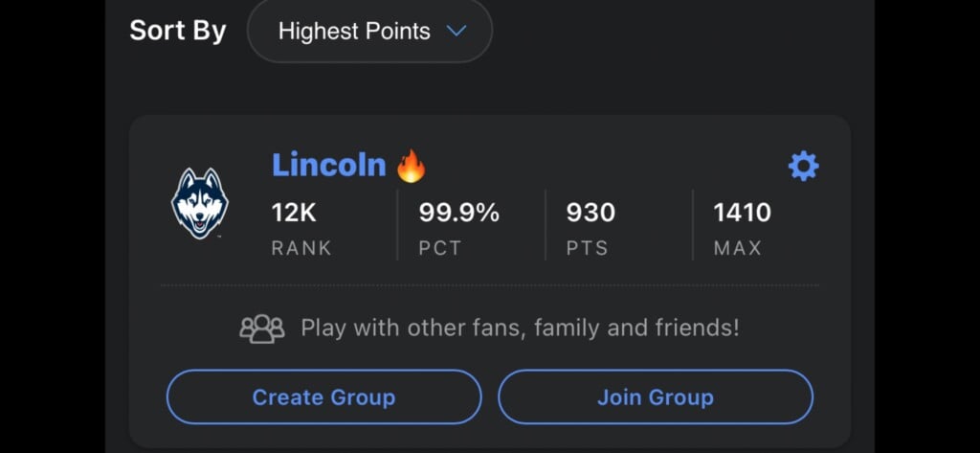This screenshot has height=453, width=980.
Task: Tap the RANK label under 12K
Action: click(301, 248)
